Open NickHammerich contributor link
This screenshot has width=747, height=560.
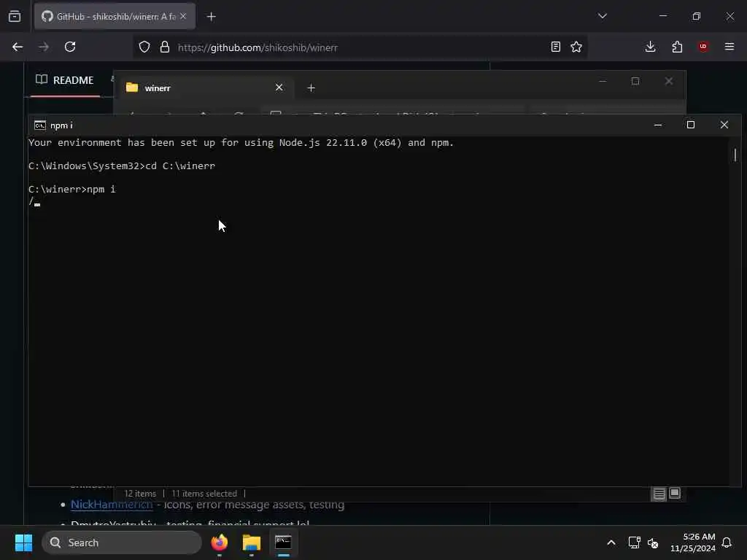(112, 505)
